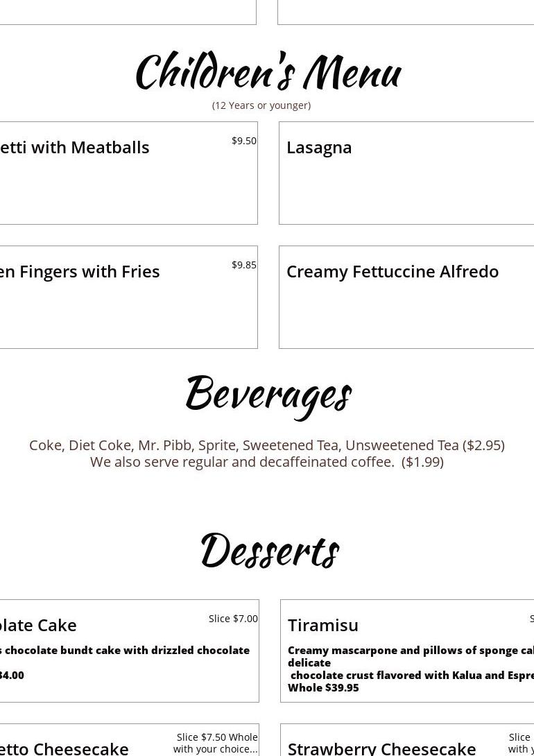
Task: Click the $9.85 price label
Action: tap(244, 265)
